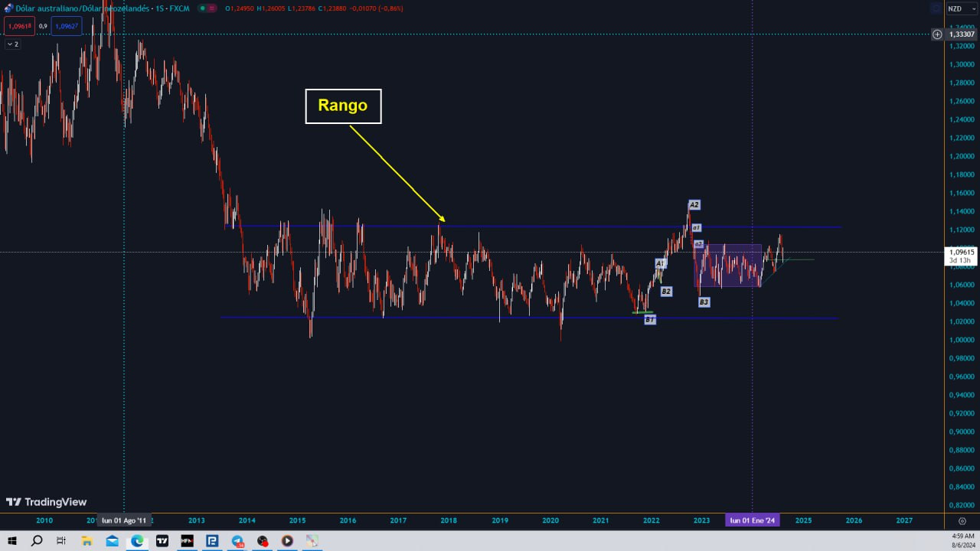Switch to TradingView app on the taskbar

pyautogui.click(x=162, y=541)
